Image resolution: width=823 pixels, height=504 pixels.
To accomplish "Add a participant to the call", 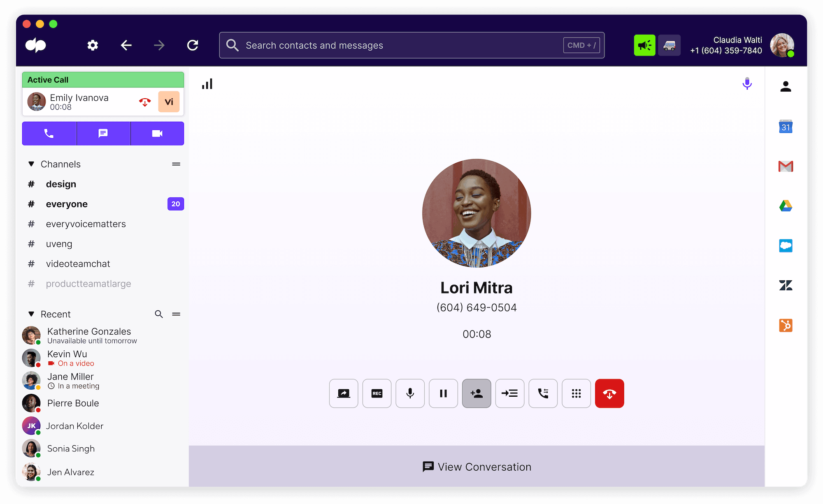I will [476, 393].
